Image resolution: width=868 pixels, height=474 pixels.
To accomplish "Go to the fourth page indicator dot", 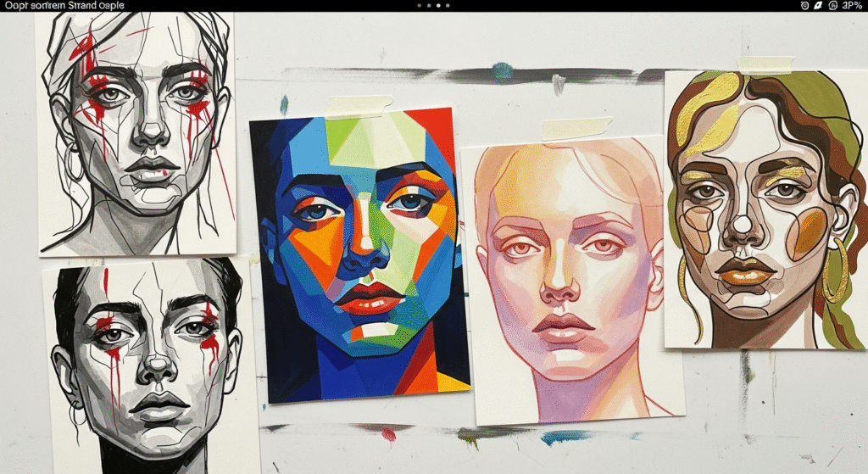I will (448, 6).
